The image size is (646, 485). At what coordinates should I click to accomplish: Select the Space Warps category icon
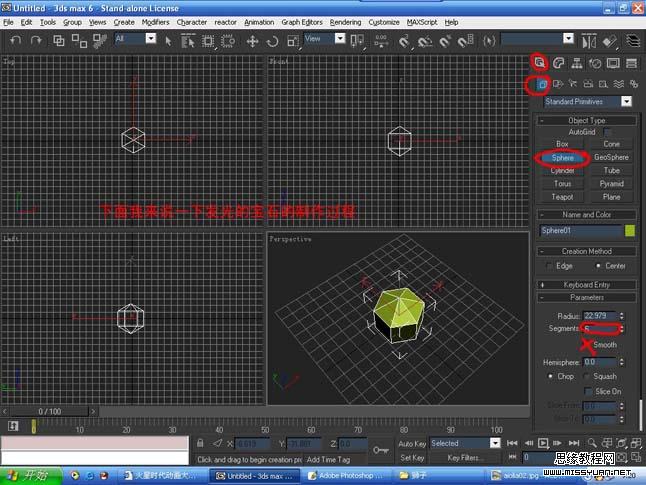[x=618, y=84]
